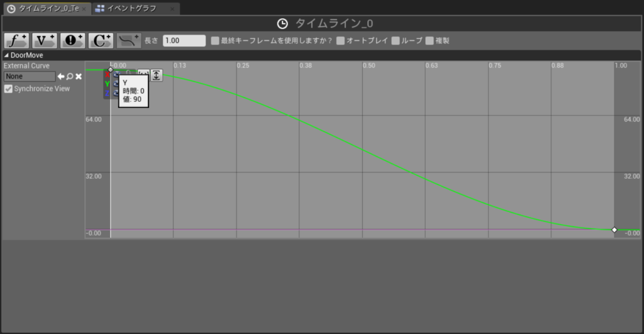Add external curve asset button in toolbar
Screen dimensions: 644x334
(128, 41)
